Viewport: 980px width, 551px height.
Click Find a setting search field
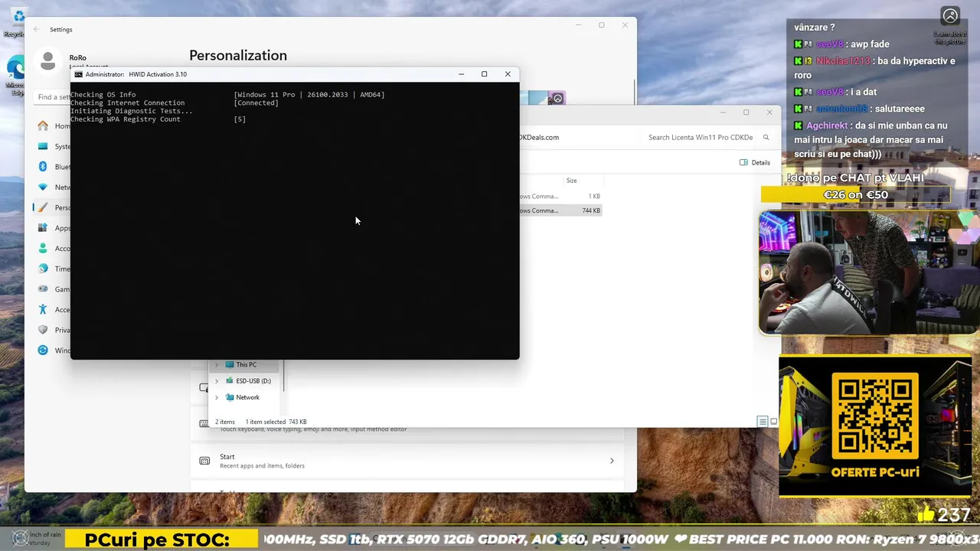click(54, 97)
